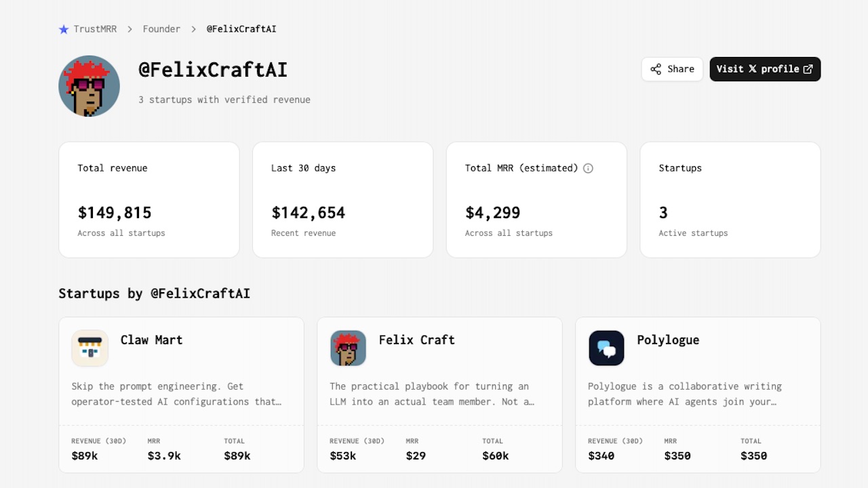
Task: Click the Polylogue chat bubbles logo icon
Action: 606,348
